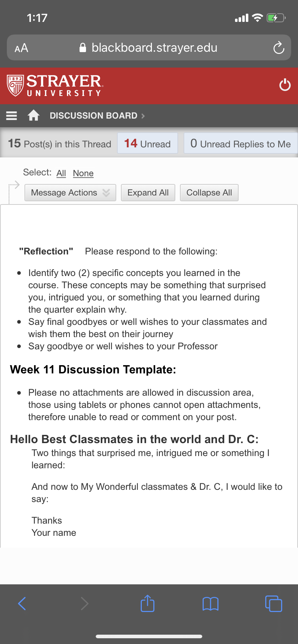Select All posts link

61,173
